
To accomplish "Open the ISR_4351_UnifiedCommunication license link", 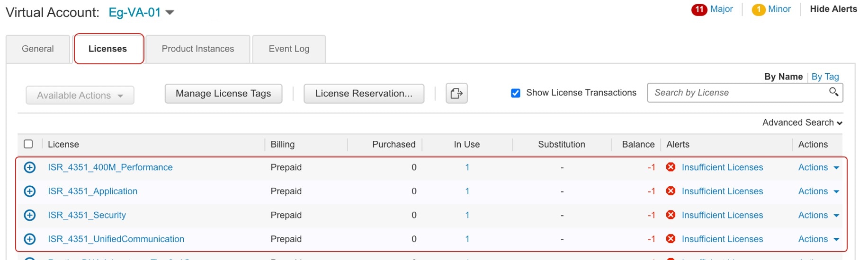I will pos(116,239).
